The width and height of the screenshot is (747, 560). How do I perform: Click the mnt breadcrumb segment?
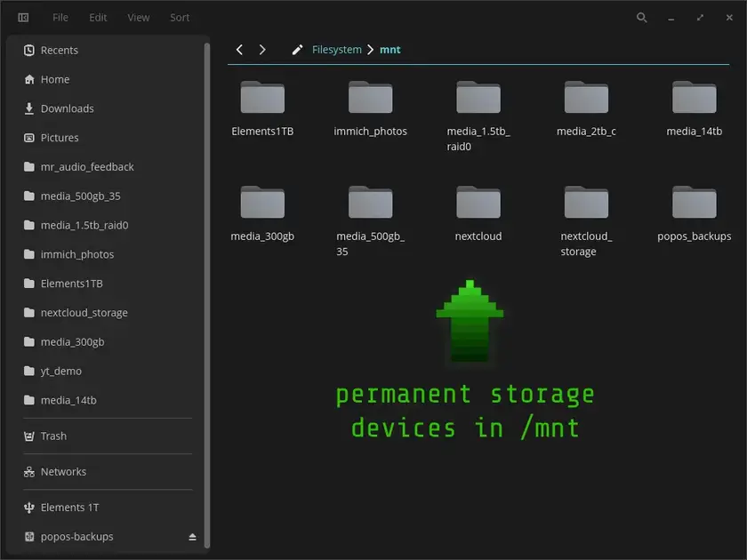coord(390,50)
